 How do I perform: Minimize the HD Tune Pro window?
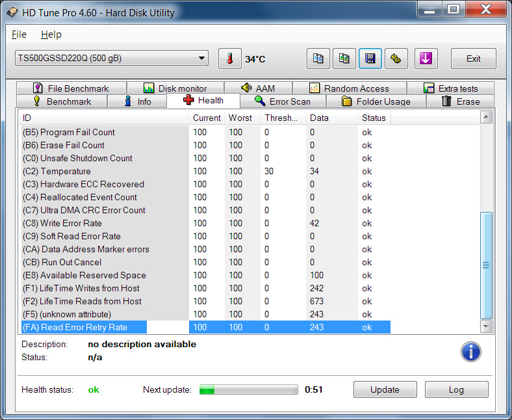(429, 10)
